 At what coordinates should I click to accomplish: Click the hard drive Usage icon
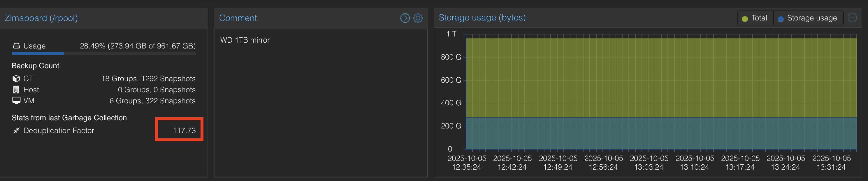(x=16, y=46)
